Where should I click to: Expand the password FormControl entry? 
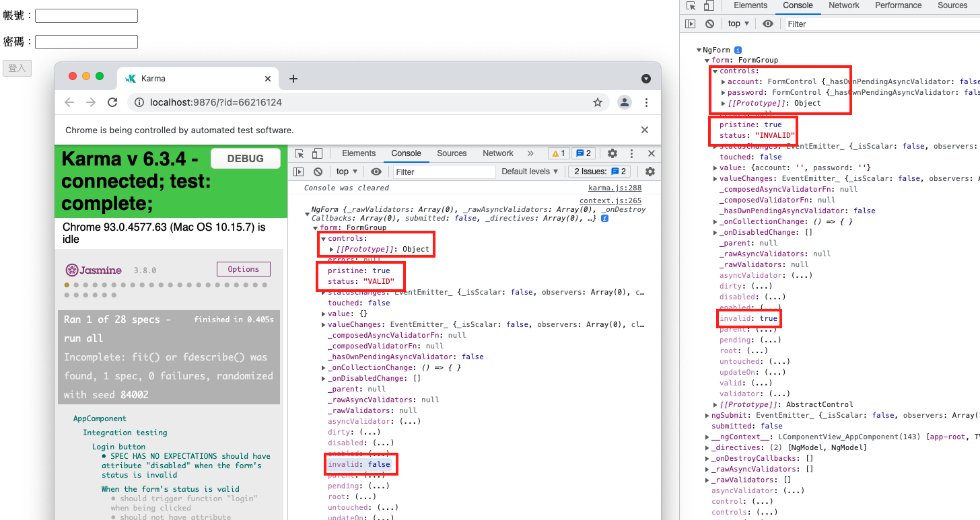[723, 92]
